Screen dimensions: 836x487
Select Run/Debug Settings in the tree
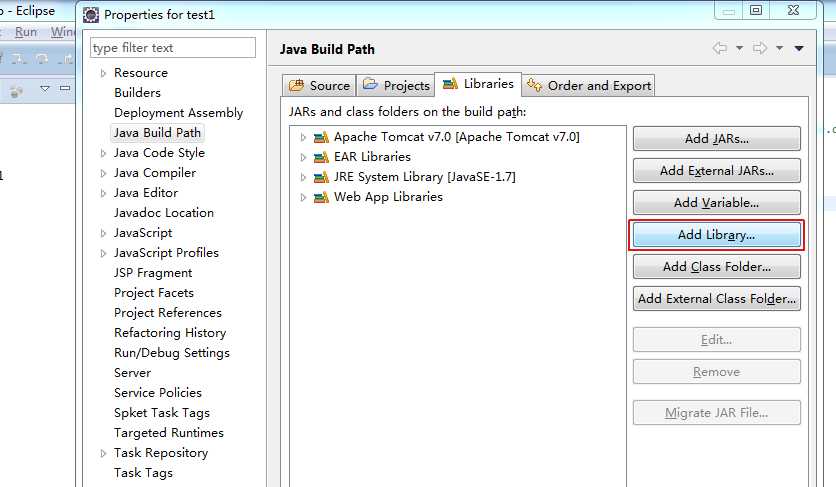point(172,353)
